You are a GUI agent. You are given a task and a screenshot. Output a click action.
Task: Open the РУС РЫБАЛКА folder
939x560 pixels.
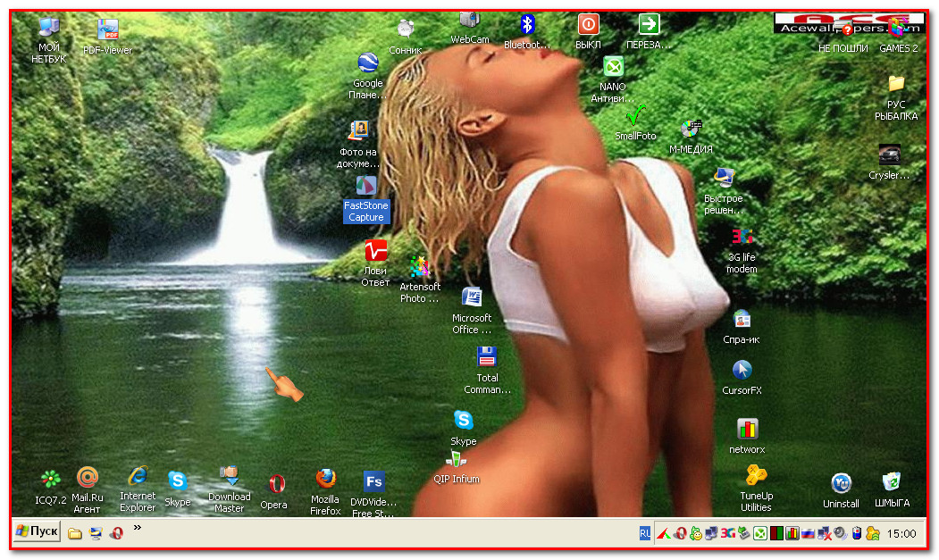[896, 84]
